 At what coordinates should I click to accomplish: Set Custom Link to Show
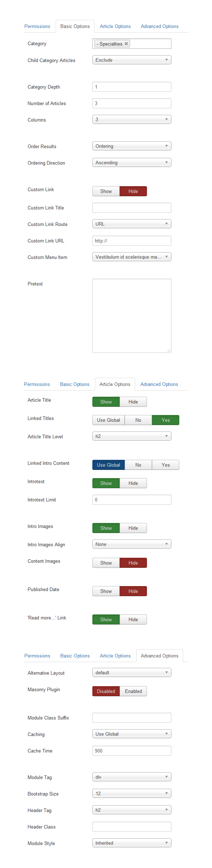[106, 191]
